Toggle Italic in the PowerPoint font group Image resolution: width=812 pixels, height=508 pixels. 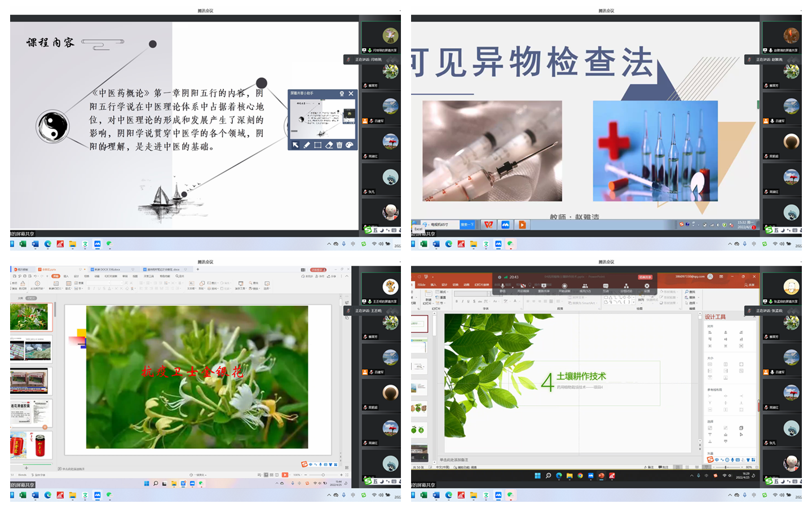coord(462,301)
